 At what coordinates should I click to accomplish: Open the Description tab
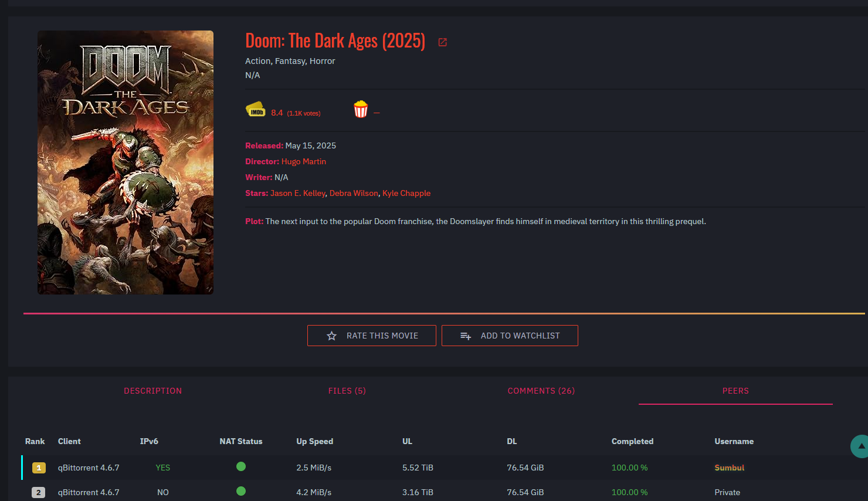click(153, 391)
